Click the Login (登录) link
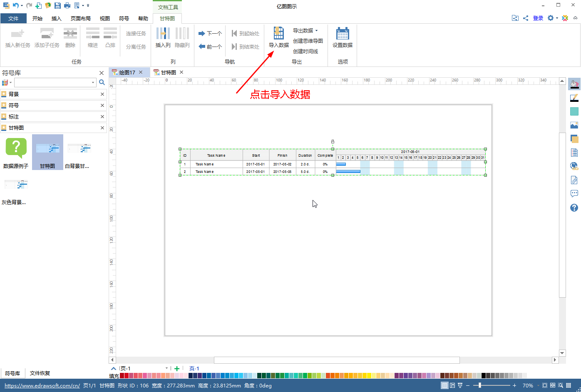Screen dimensions: 581x392 (538, 18)
